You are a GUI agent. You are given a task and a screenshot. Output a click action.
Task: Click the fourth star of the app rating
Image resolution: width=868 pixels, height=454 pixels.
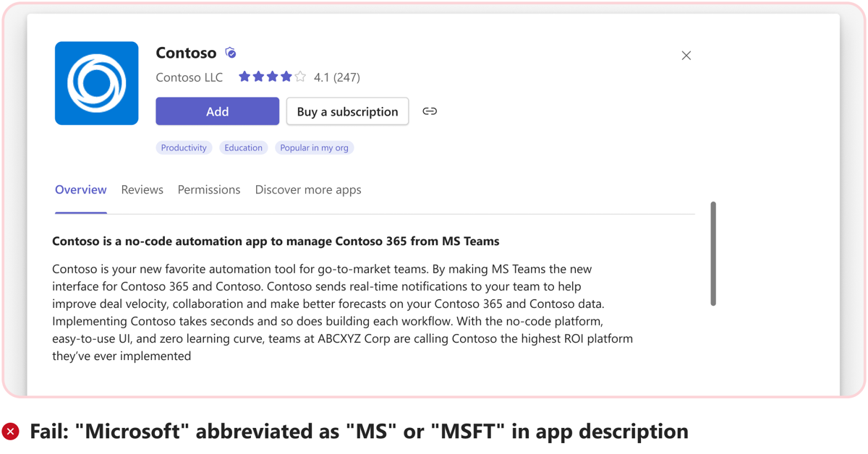click(x=285, y=76)
